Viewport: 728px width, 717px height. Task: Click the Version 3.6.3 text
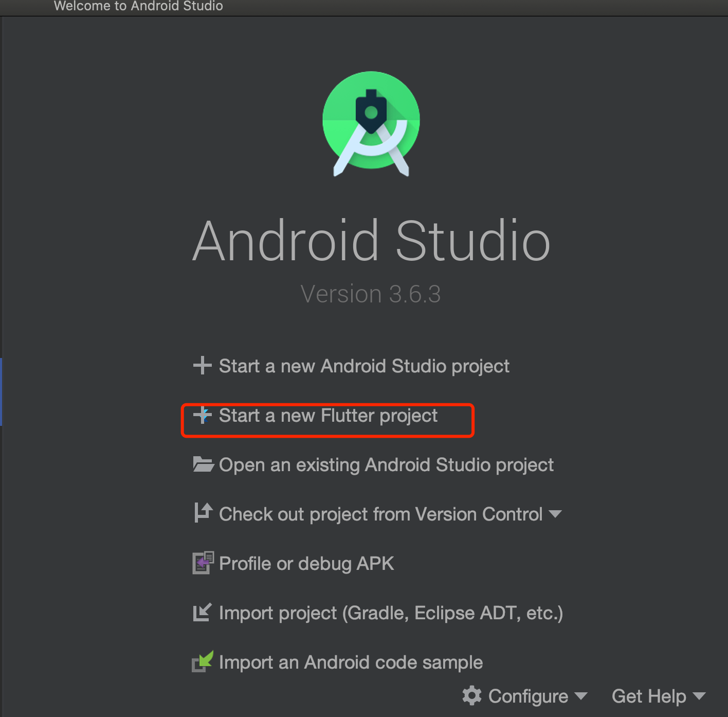click(371, 294)
